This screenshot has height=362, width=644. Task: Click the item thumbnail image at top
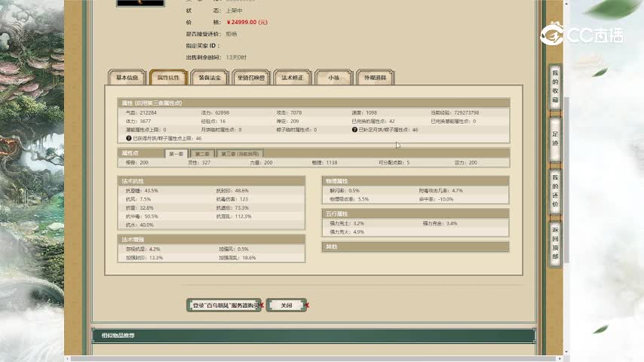point(140,3)
